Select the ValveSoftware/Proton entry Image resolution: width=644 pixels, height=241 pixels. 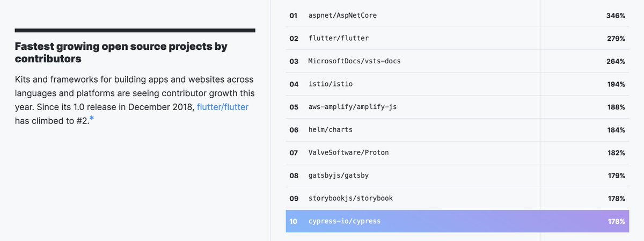point(348,153)
